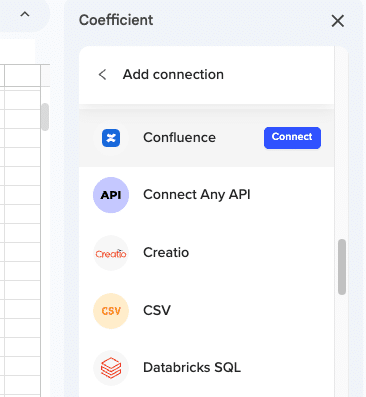
Task: Choose the Databricks SQL label
Action: coord(192,367)
